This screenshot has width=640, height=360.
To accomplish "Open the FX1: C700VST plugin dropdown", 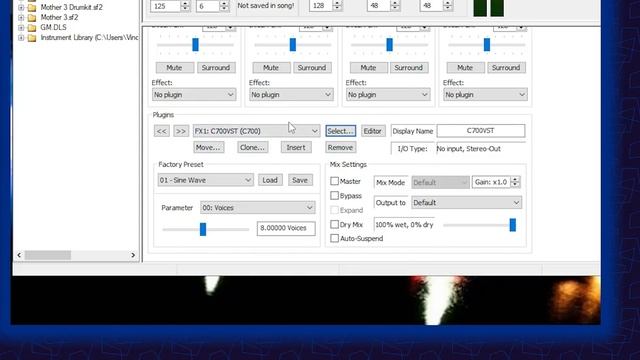I will pos(256,131).
